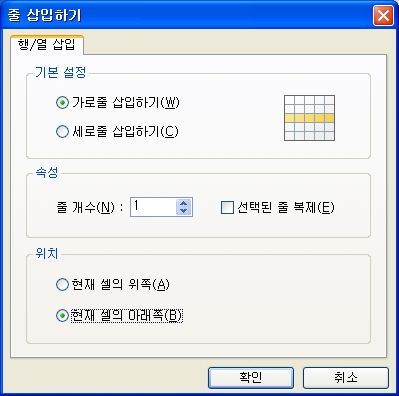Increase row count with spinner up arrow
This screenshot has height=396, width=399.
(x=183, y=203)
